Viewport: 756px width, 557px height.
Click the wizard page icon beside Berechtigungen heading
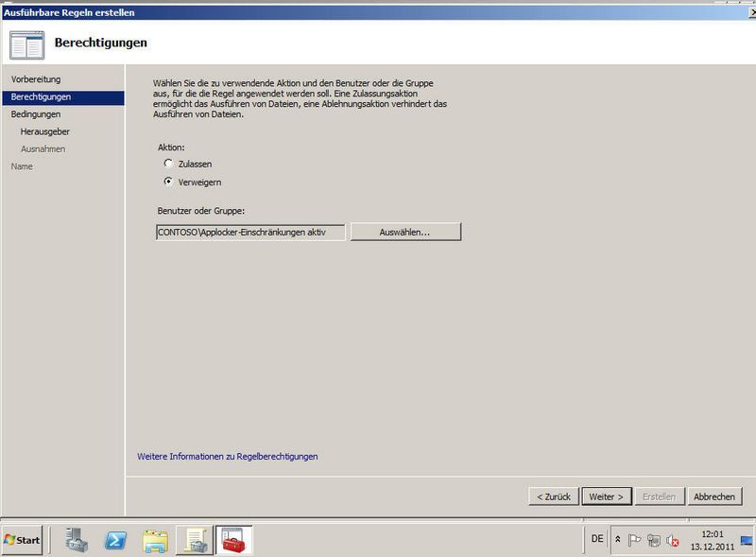pyautogui.click(x=27, y=44)
